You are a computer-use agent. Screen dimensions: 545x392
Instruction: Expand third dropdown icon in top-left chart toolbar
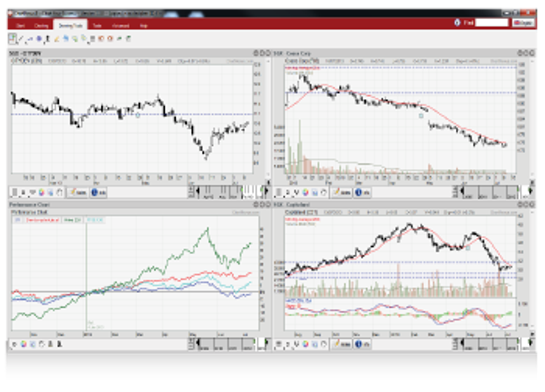(33, 192)
